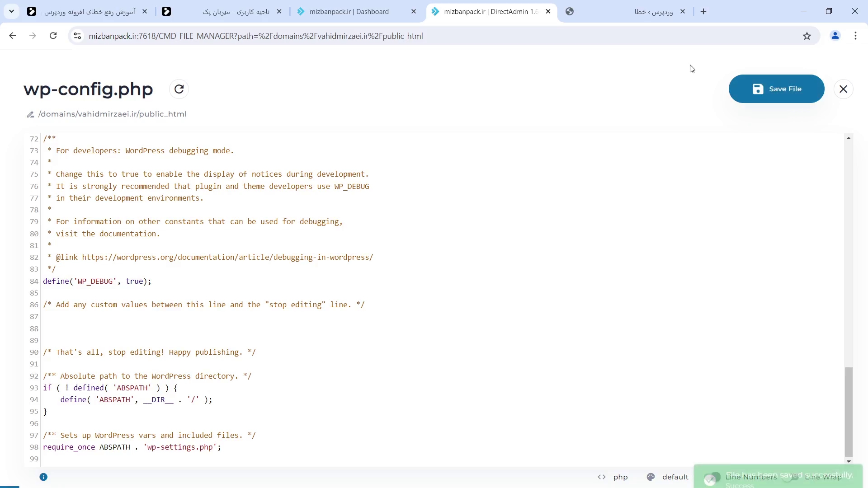Click the favicon of the Dashboard tab

click(301, 12)
